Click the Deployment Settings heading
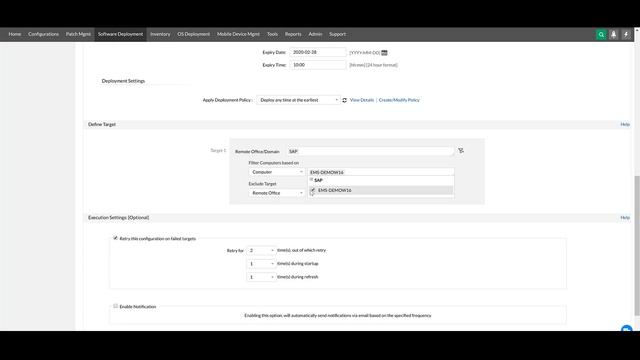This screenshot has height=360, width=640. [x=123, y=81]
